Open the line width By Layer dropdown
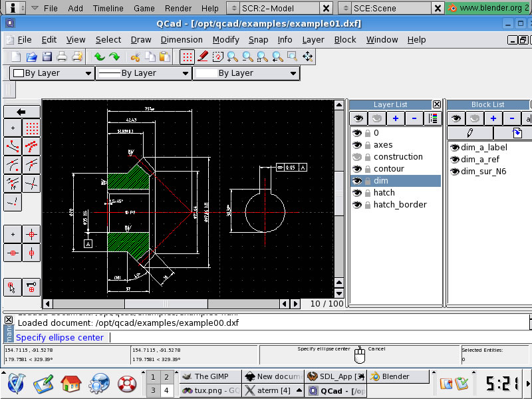Screen dimensions: 532x399 [144, 73]
